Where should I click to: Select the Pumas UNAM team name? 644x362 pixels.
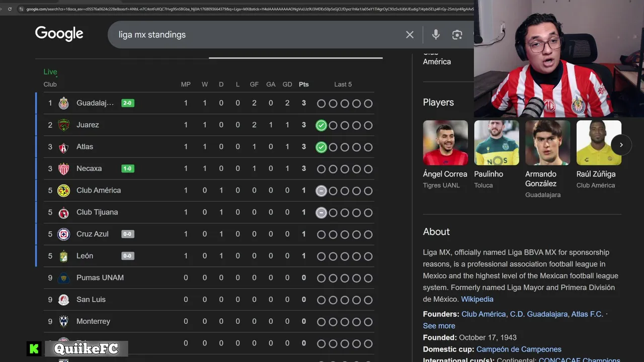point(100,278)
